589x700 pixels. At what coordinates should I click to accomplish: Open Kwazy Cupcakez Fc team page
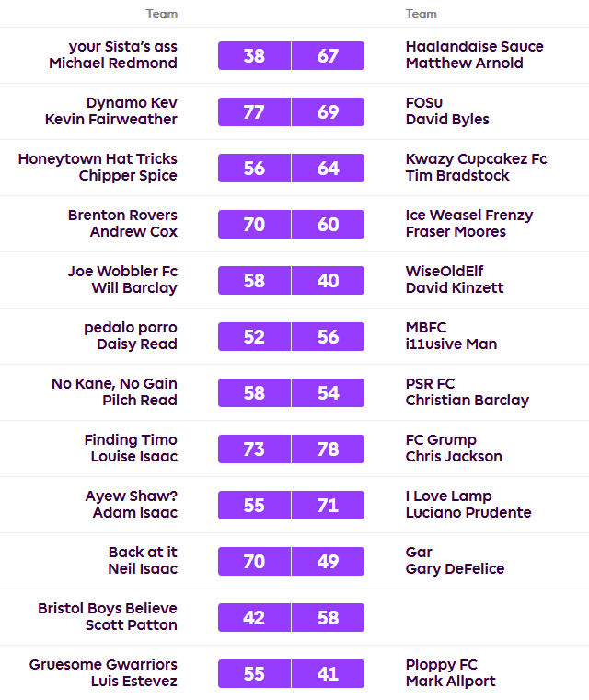pos(476,159)
